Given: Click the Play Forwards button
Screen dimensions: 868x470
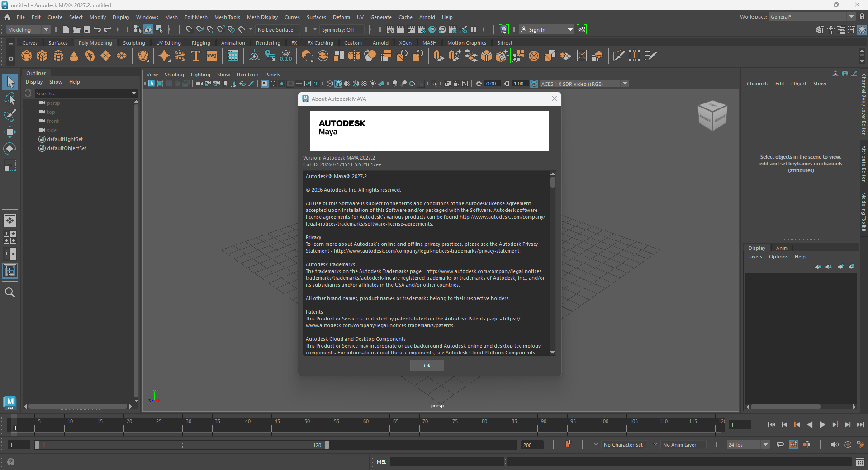Looking at the screenshot, I should click(822, 425).
